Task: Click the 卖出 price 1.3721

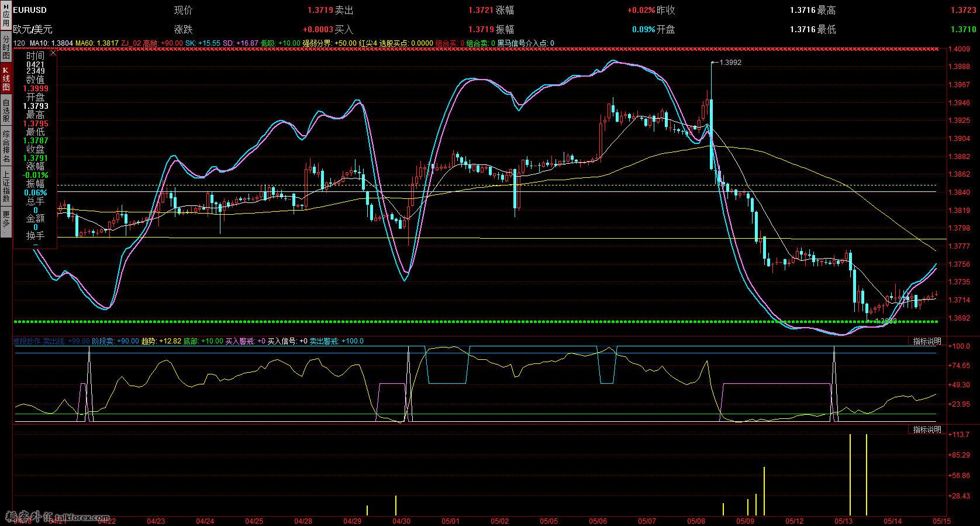Action: (x=481, y=11)
